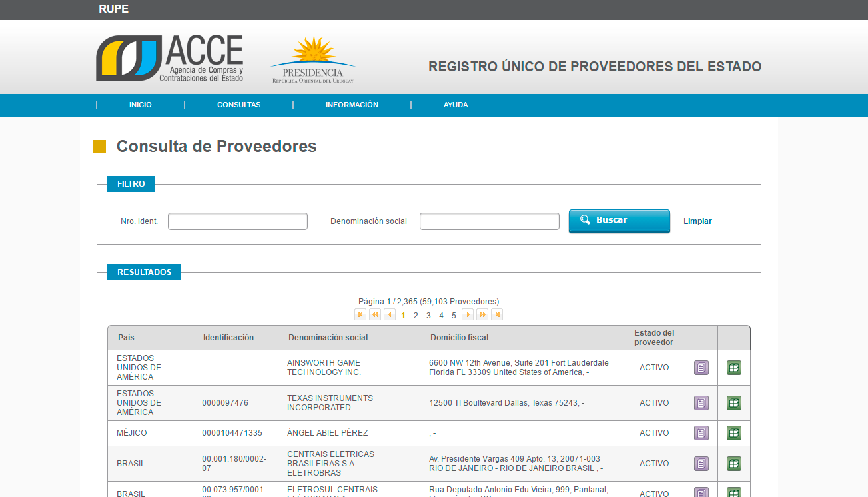Image resolution: width=868 pixels, height=497 pixels.
Task: Click the ACCE agency logo
Action: [170, 59]
